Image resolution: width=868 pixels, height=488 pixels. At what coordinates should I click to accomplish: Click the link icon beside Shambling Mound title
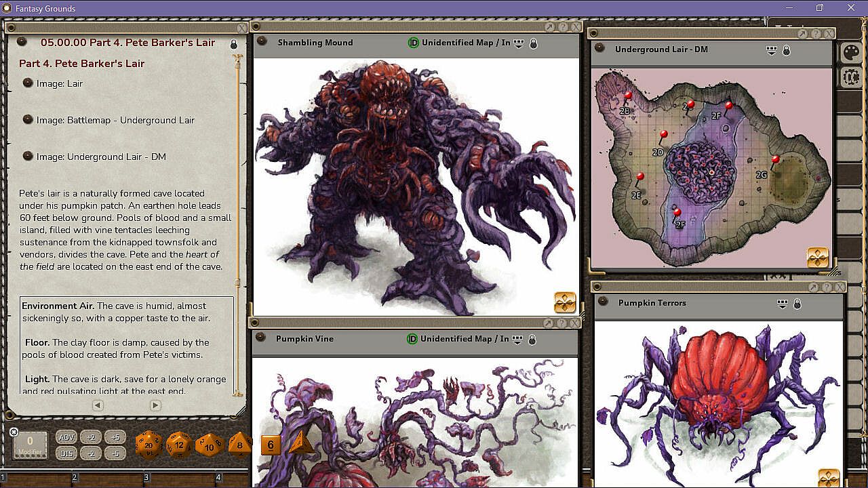(x=263, y=42)
